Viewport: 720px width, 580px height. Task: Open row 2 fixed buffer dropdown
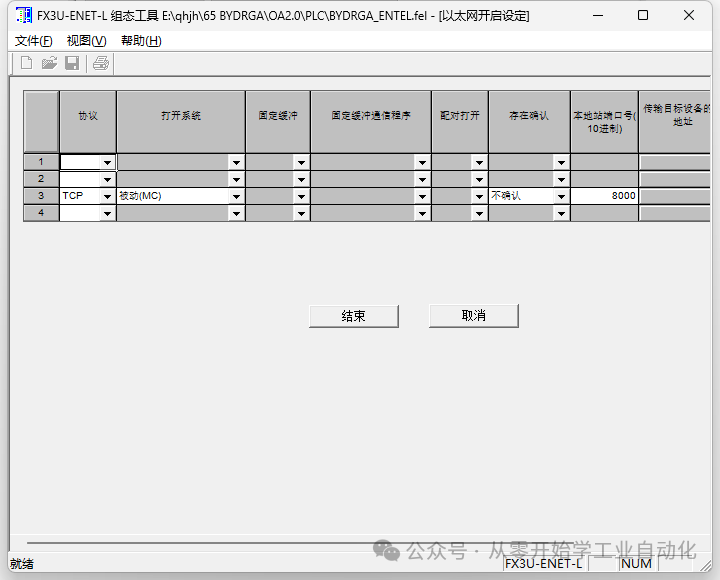(301, 180)
